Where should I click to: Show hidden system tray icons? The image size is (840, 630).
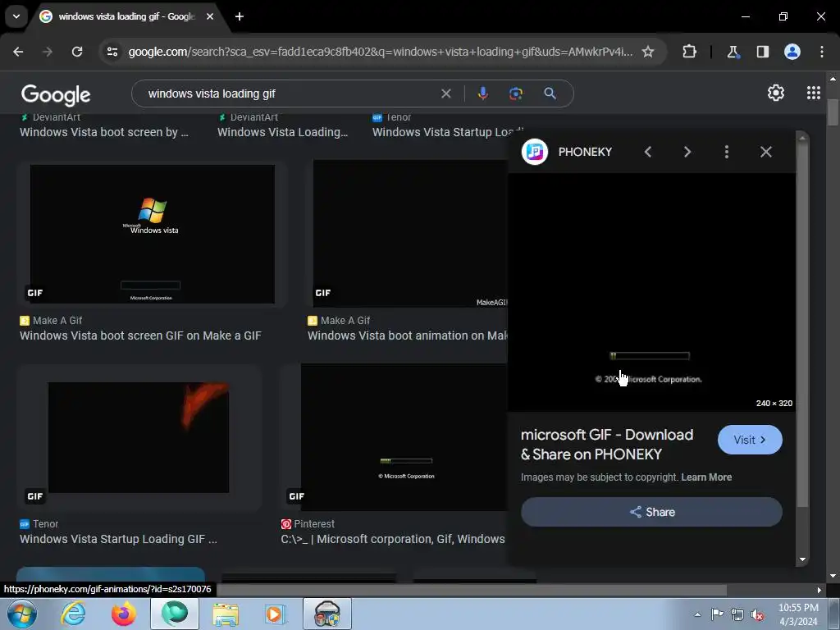[x=697, y=614]
